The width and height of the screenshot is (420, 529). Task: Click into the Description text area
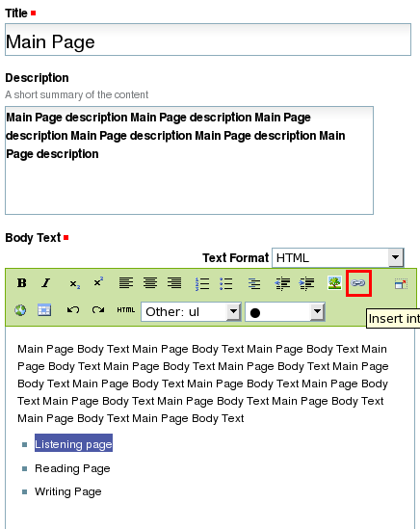189,161
